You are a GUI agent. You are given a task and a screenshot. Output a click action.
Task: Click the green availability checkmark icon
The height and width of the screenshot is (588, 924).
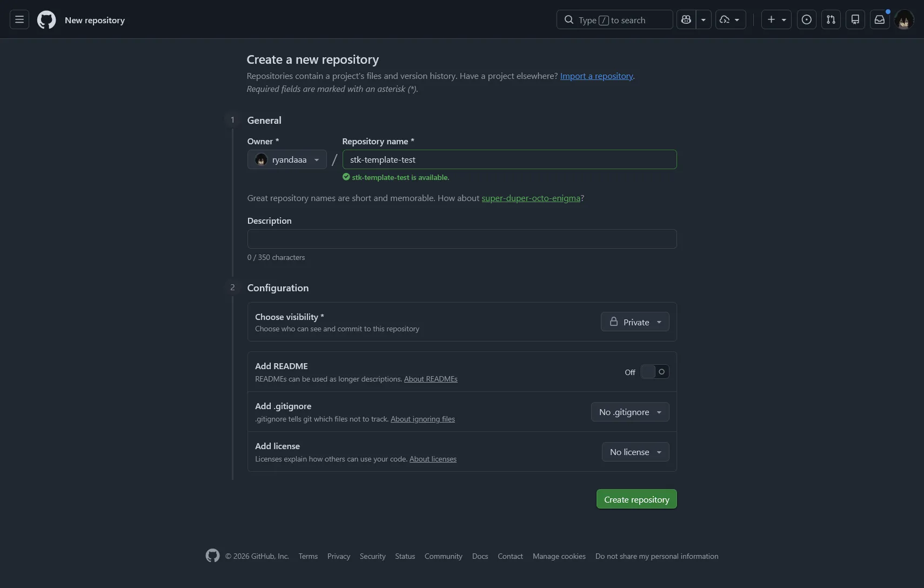click(346, 177)
